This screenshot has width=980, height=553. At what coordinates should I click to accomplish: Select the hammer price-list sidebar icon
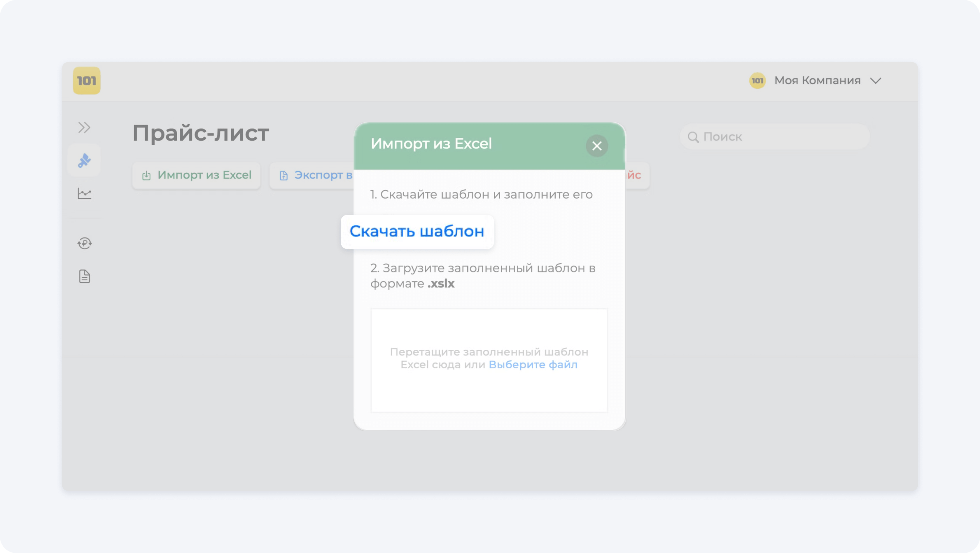[x=85, y=160]
